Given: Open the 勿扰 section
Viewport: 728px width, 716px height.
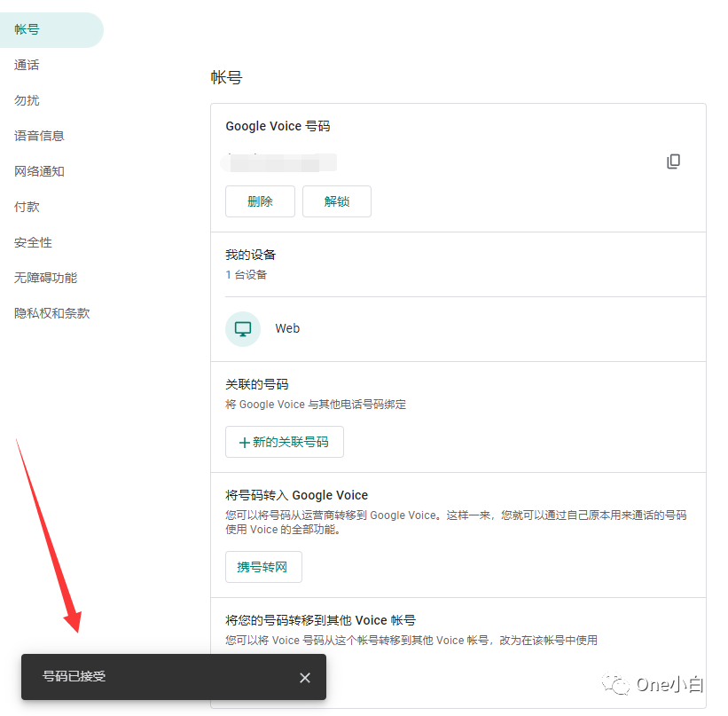Looking at the screenshot, I should click(x=27, y=100).
